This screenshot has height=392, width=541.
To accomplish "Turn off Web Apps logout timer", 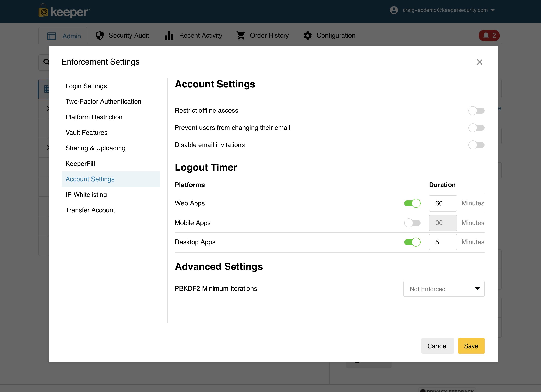I will [x=412, y=203].
